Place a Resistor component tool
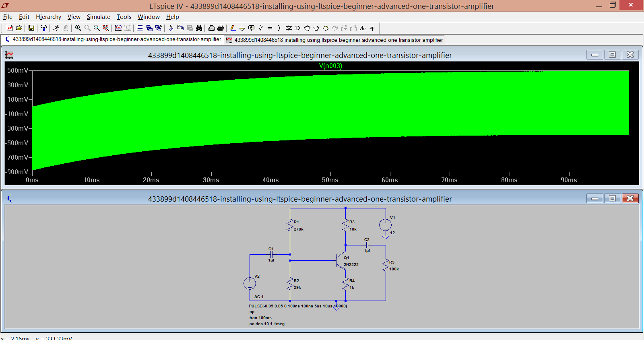This screenshot has height=340, width=644. pos(261,28)
